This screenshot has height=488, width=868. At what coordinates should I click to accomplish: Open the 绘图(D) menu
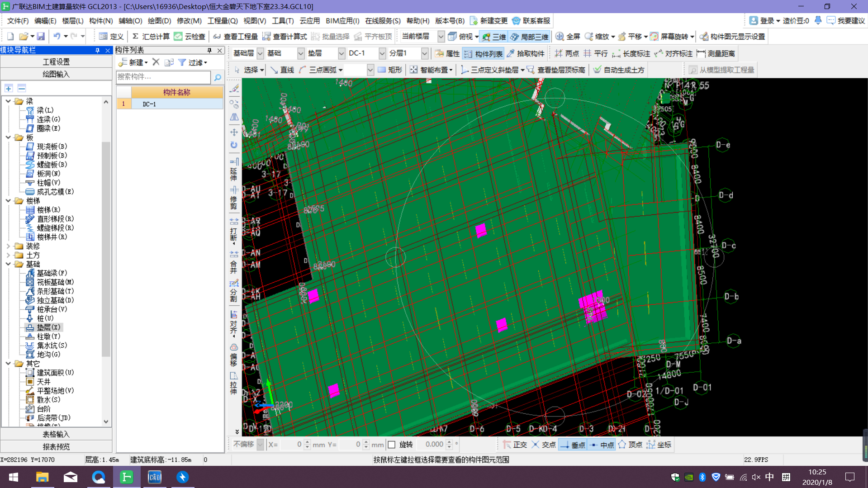pyautogui.click(x=159, y=21)
